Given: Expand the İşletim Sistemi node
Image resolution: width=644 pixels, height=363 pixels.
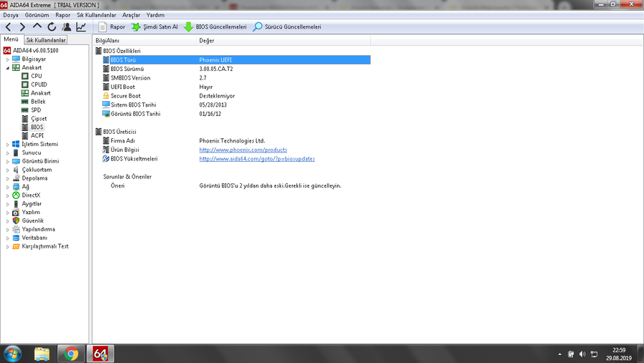Looking at the screenshot, I should [7, 145].
